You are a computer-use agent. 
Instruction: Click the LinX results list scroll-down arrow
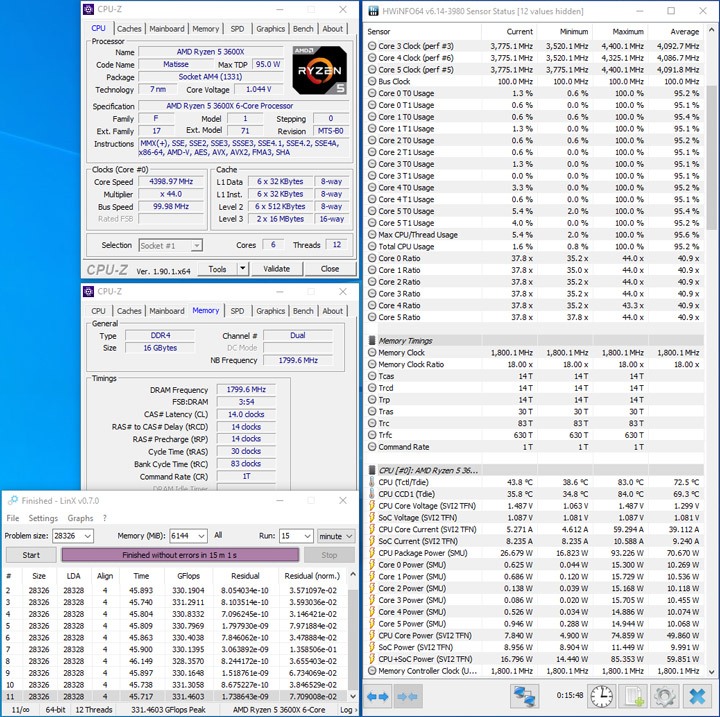click(x=353, y=696)
